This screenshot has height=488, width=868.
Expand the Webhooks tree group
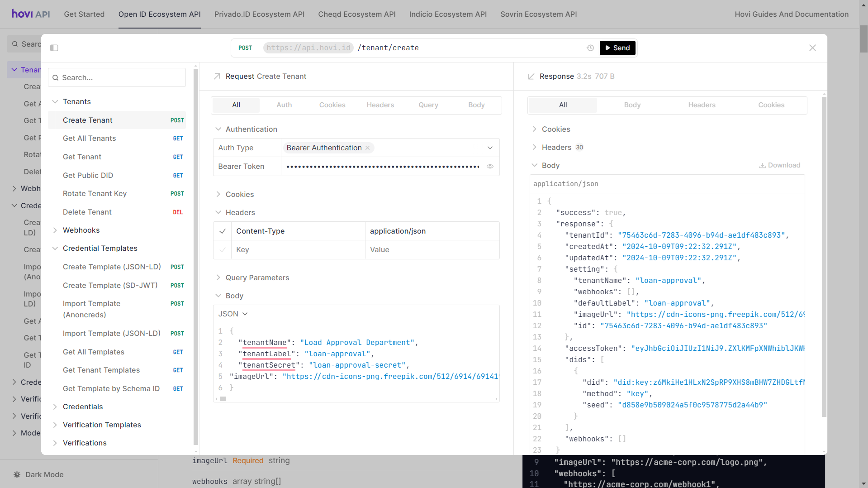(81, 230)
